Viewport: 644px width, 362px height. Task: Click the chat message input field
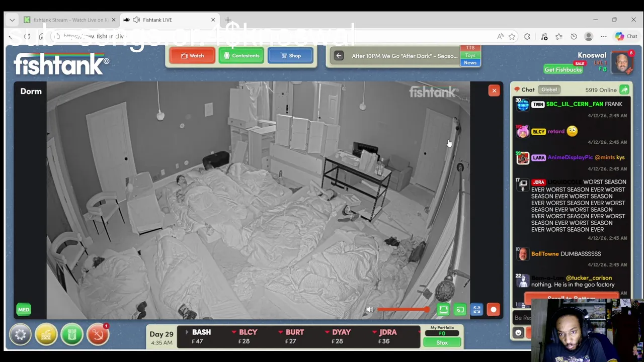tap(522, 318)
